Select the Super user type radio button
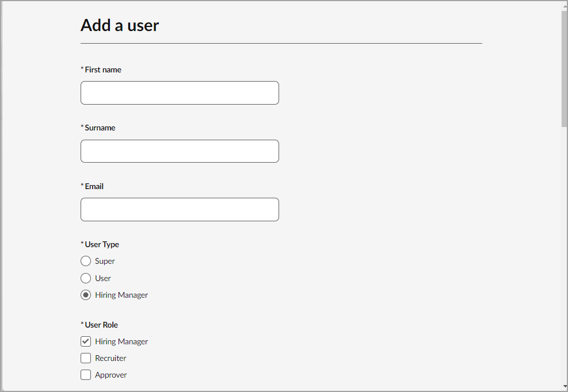Image resolution: width=568 pixels, height=392 pixels. click(x=86, y=261)
